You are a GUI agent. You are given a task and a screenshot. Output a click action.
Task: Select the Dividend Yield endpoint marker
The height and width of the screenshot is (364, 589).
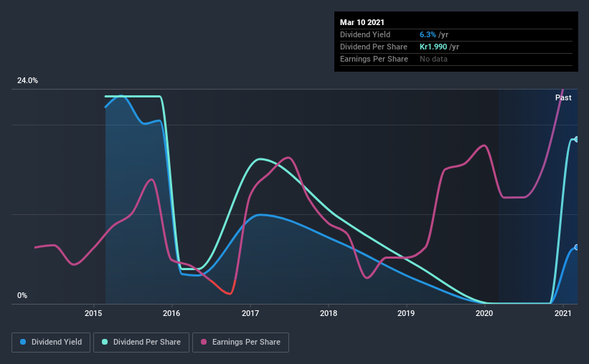pyautogui.click(x=576, y=247)
